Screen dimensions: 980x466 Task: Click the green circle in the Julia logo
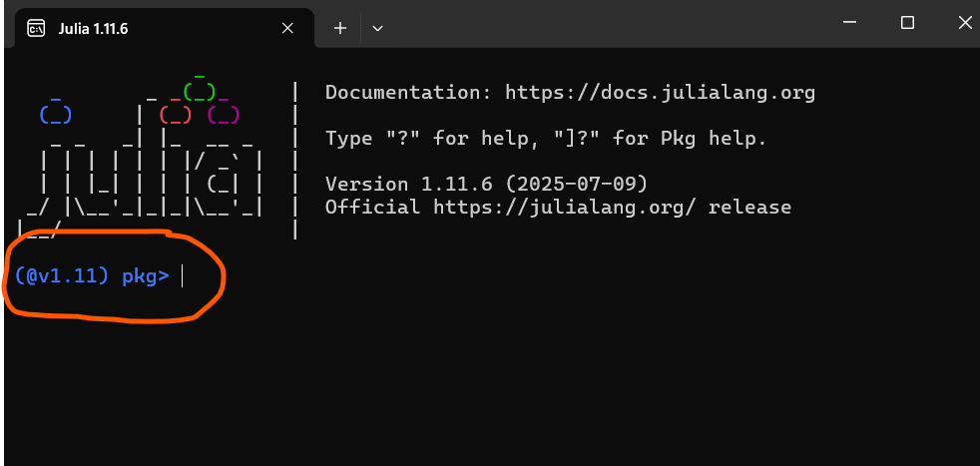[200, 92]
